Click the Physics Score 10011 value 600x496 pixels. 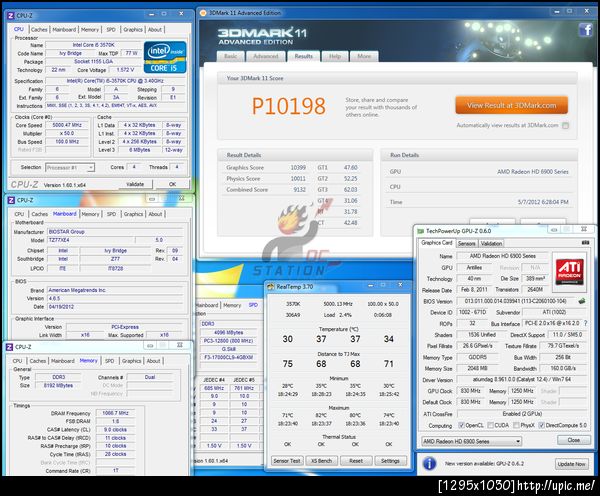click(298, 179)
